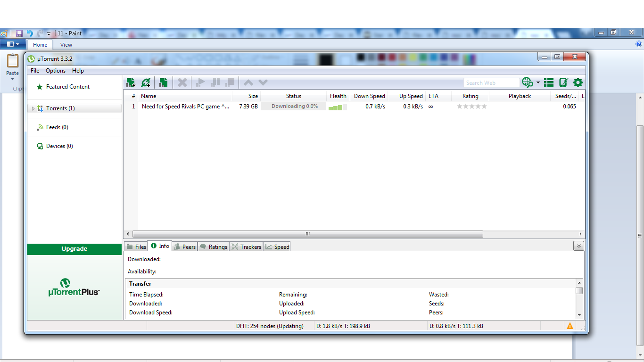Click the U: 0.8 kB/s status entry
This screenshot has width=644, height=362.
[x=456, y=326]
